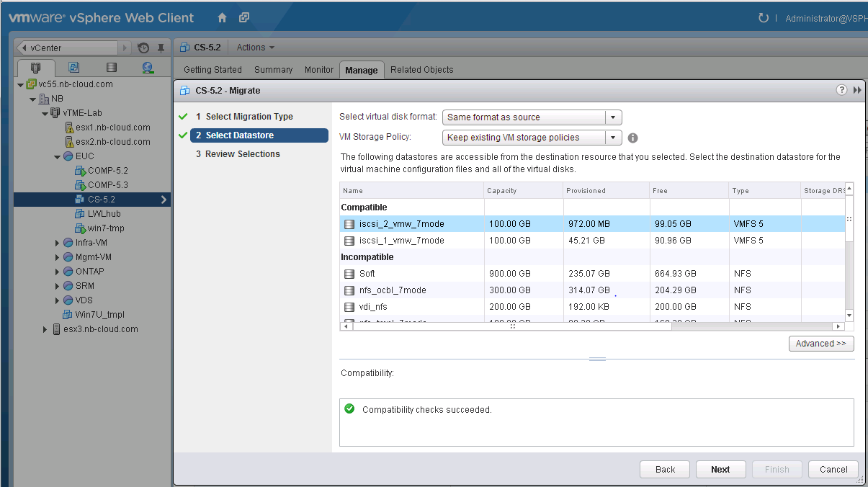Viewport: 868px width, 487px height.
Task: Open the Summary tab
Action: click(x=274, y=70)
